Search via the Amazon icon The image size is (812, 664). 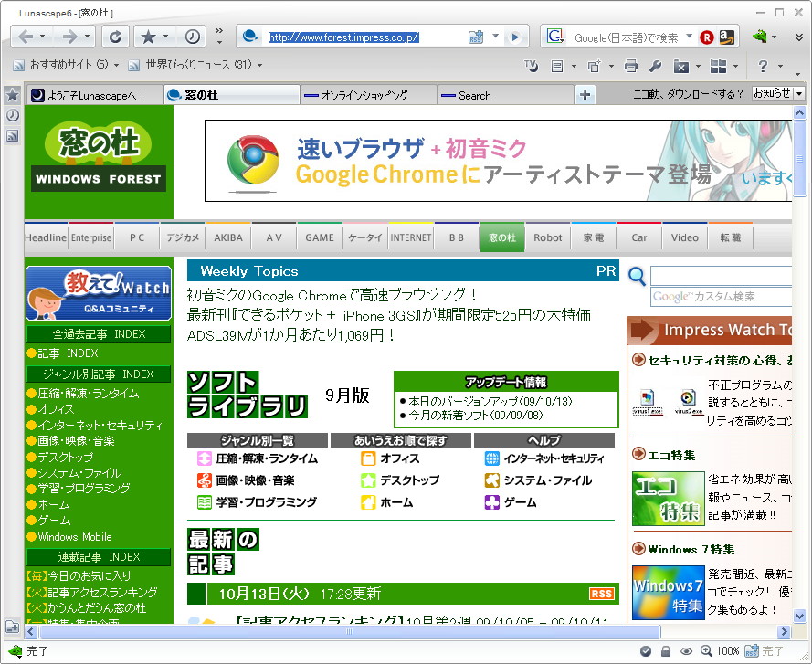tap(725, 37)
